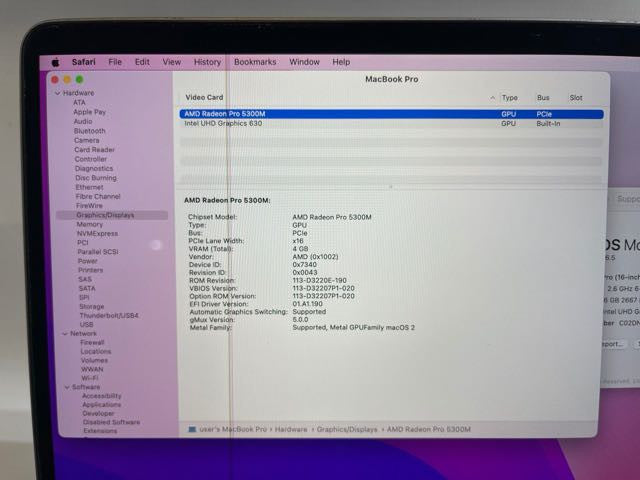Click the EFI Driver Version value 01.A1.190

point(308,304)
